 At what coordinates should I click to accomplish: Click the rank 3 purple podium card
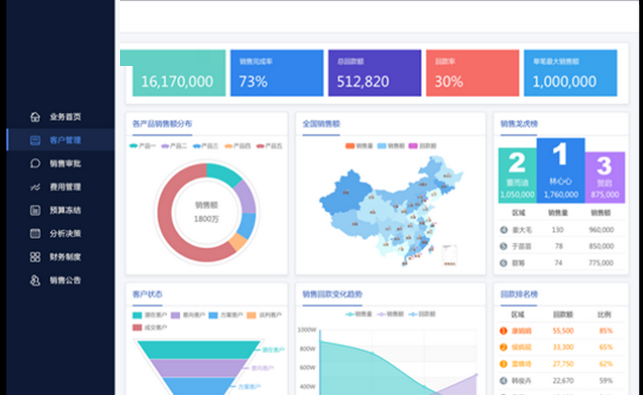pos(605,178)
